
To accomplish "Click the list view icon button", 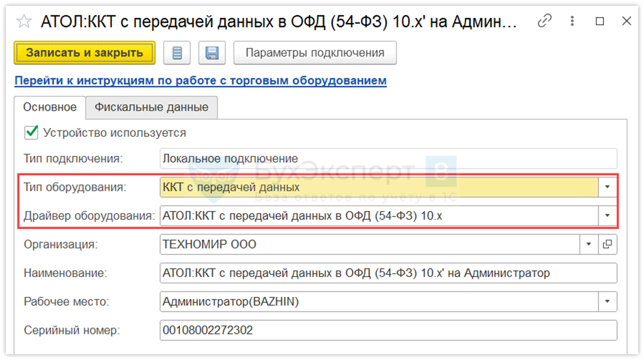I will [178, 53].
